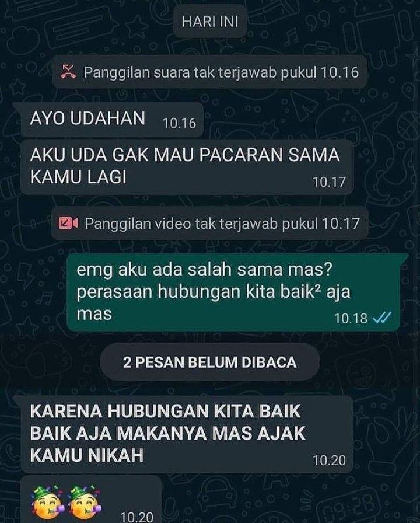The image size is (420, 523).
Task: Select the AKU UDA GAK MAU PACARAN message
Action: [187, 167]
